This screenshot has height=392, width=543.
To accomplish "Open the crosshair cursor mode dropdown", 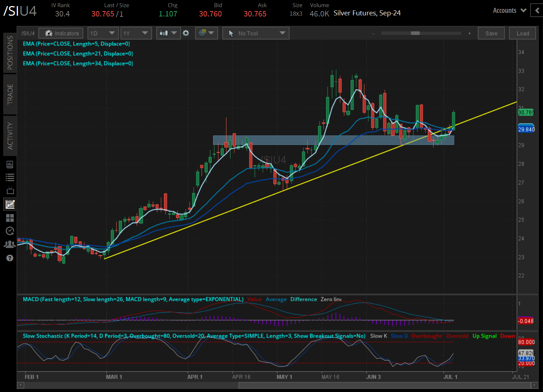I will coord(206,33).
